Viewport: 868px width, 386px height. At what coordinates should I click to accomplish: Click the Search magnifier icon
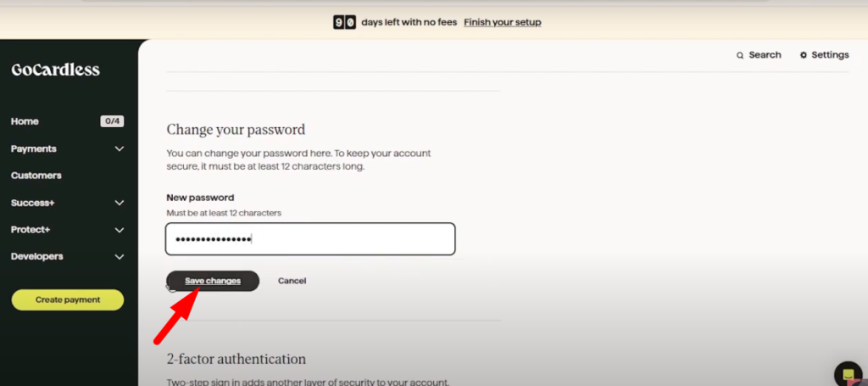tap(740, 55)
